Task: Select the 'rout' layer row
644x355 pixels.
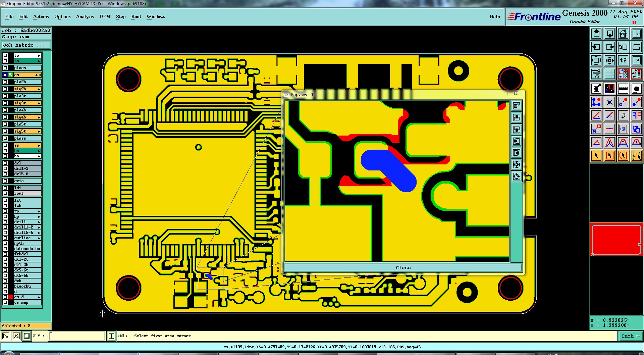Action: click(28, 193)
